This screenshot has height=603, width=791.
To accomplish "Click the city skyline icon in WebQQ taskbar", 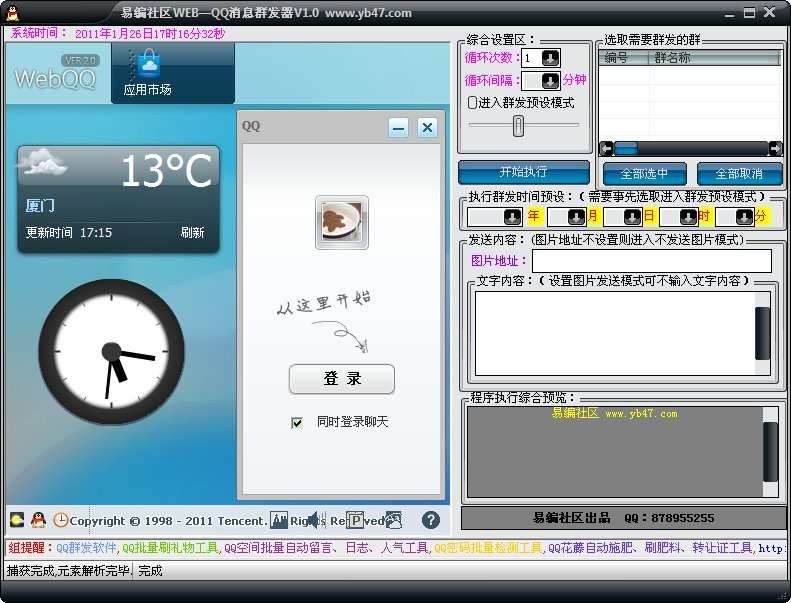I will coord(279,520).
